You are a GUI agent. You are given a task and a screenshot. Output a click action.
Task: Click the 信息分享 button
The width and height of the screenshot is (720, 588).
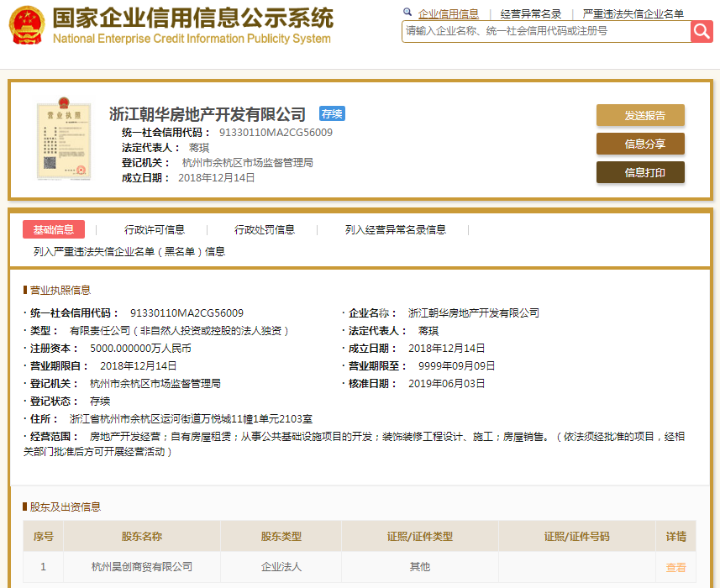tap(640, 144)
